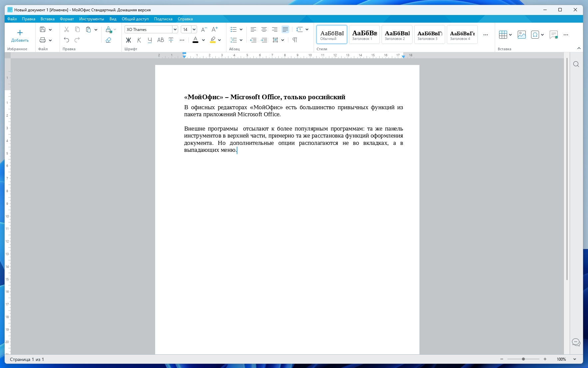
Task: Undo the last action
Action: (67, 40)
